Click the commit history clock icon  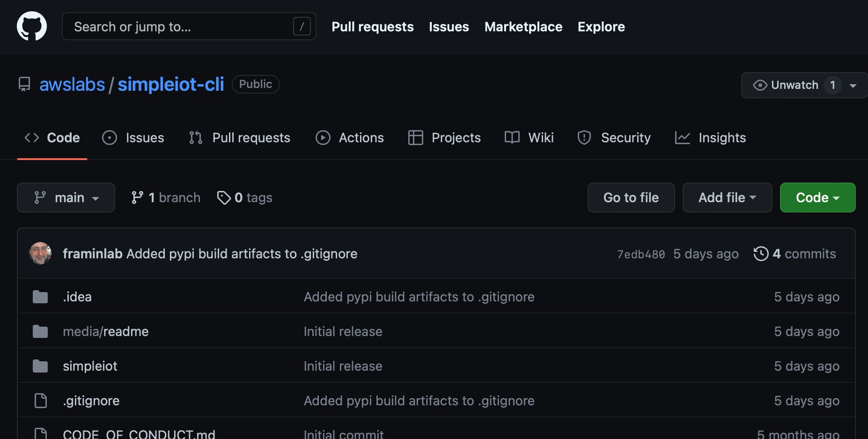[761, 254]
